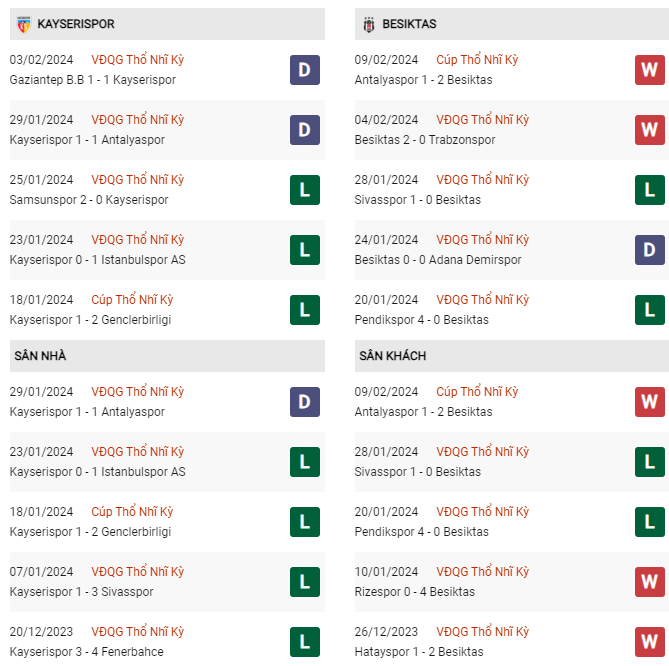Click the Besiktas club crest icon
The width and height of the screenshot is (669, 666).
pyautogui.click(x=369, y=24)
